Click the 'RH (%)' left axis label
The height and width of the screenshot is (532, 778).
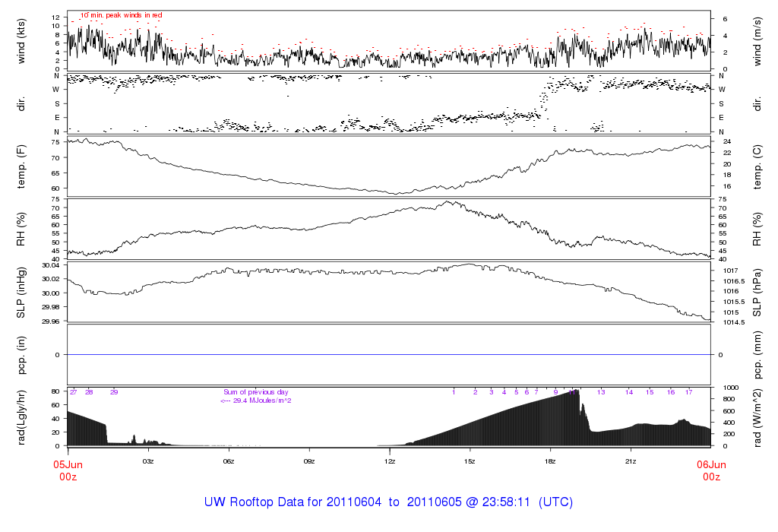point(21,229)
